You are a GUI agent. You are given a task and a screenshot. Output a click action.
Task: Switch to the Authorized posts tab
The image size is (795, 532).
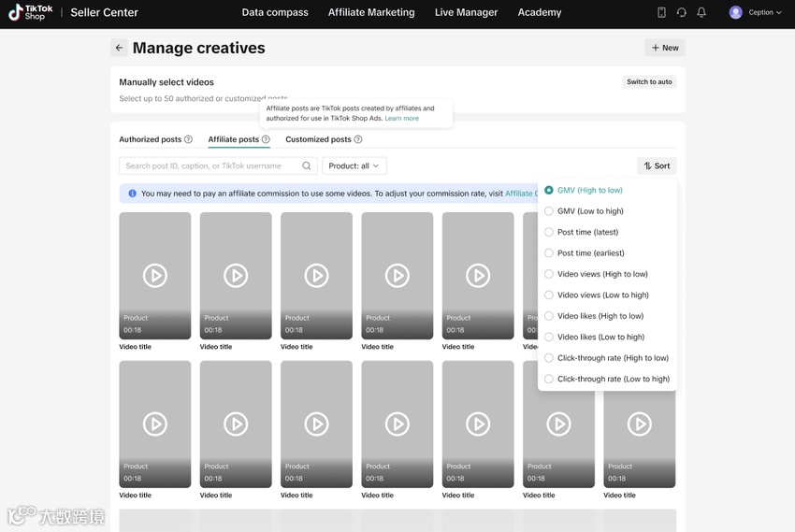pyautogui.click(x=151, y=139)
